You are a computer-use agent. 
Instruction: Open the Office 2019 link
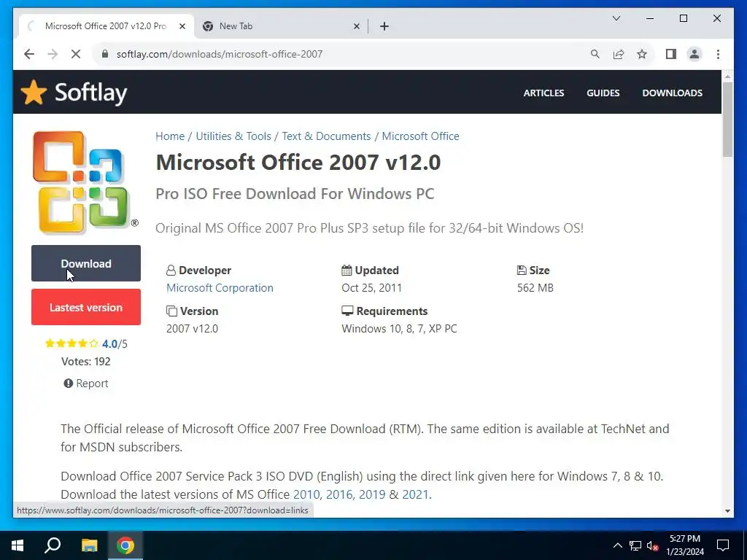(372, 494)
